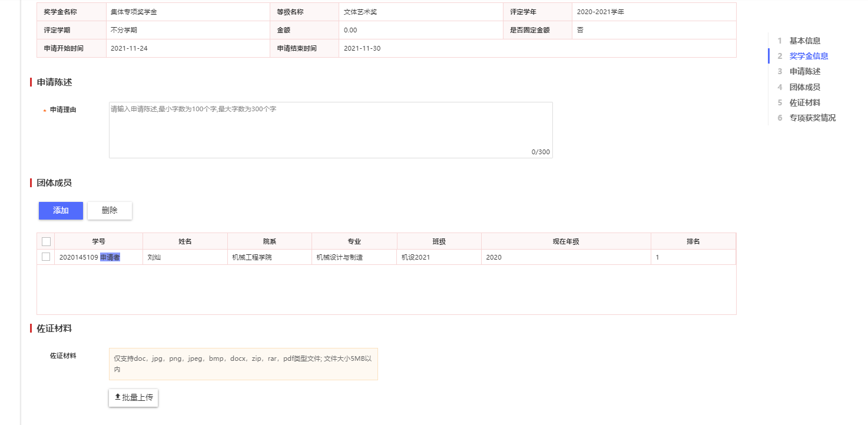Screen dimensions: 868x425
Task: Check the row checkbox for student 2020145109
Action: coord(46,257)
